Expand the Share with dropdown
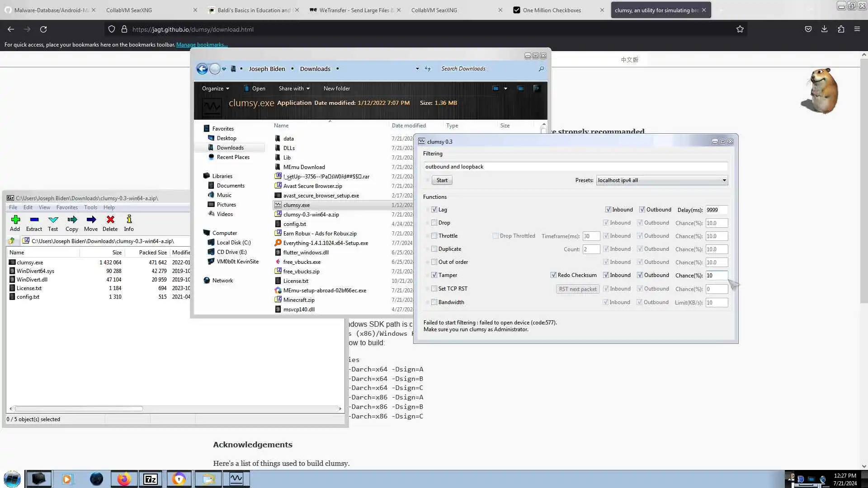The image size is (868, 488). [294, 89]
